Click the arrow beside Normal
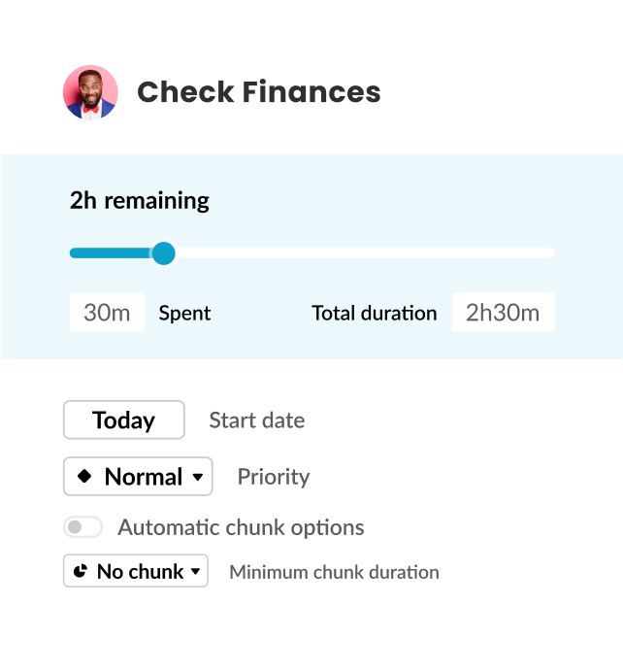The image size is (623, 672). [x=198, y=478]
